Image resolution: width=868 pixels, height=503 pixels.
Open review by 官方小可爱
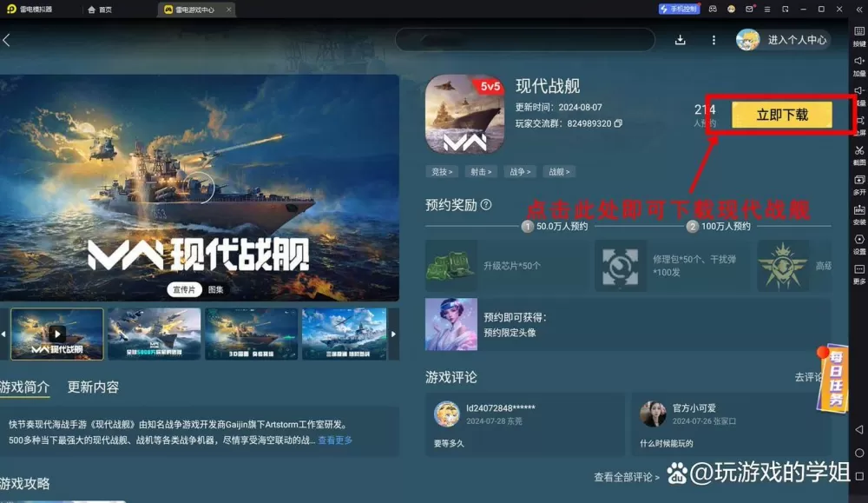(x=731, y=424)
